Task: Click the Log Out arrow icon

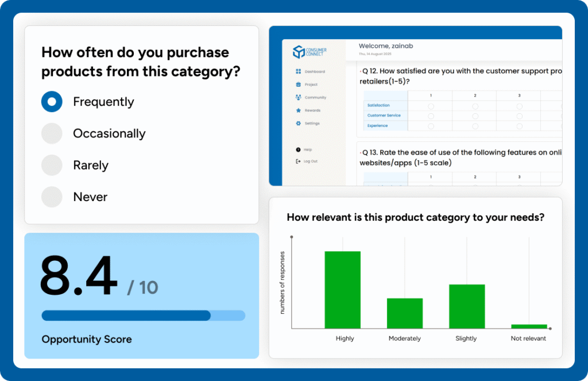Action: coord(298,161)
